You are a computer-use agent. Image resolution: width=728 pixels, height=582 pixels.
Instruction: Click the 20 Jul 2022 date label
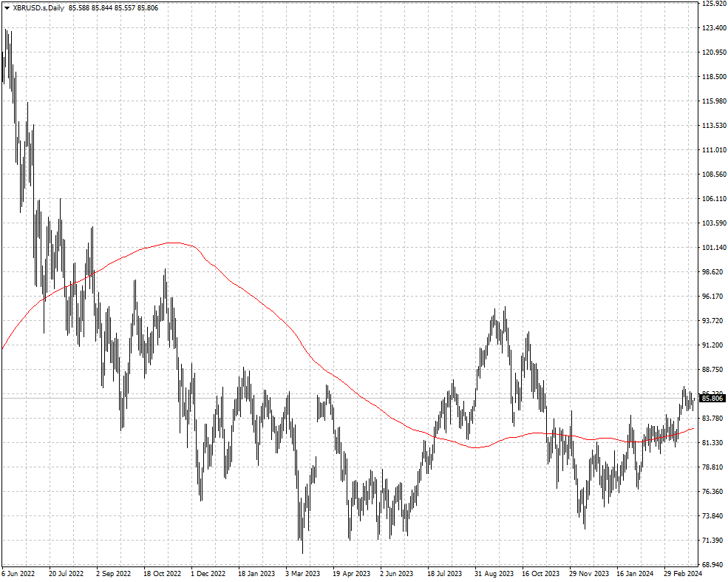click(66, 574)
